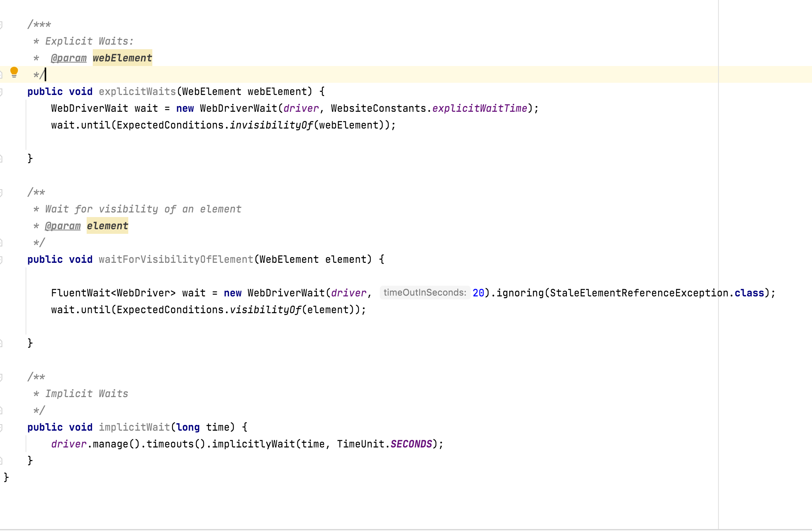
Task: Select the highlighted element parameter text
Action: [x=107, y=226]
